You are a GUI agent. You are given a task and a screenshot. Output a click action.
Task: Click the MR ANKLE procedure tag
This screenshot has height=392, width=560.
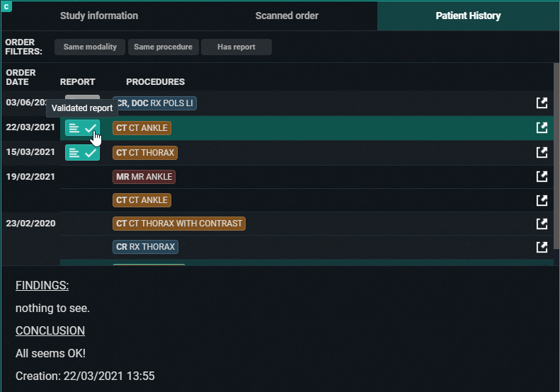144,176
